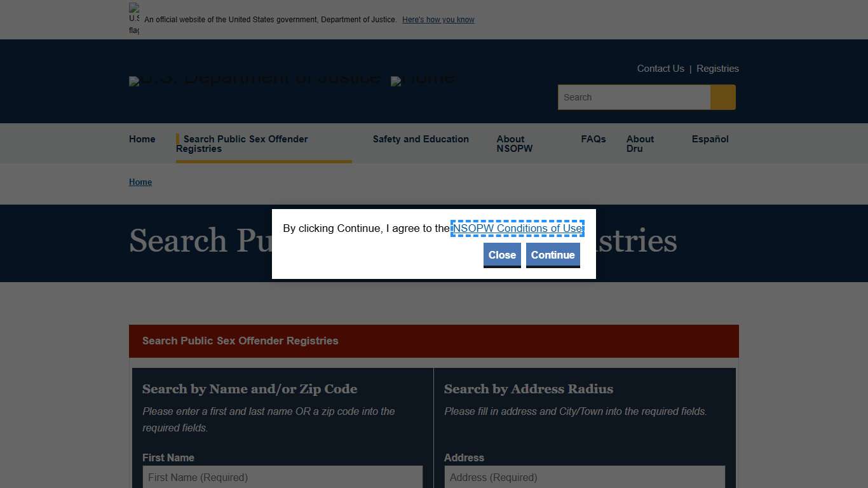
Task: Open the Safety and Education menu
Action: [x=421, y=139]
